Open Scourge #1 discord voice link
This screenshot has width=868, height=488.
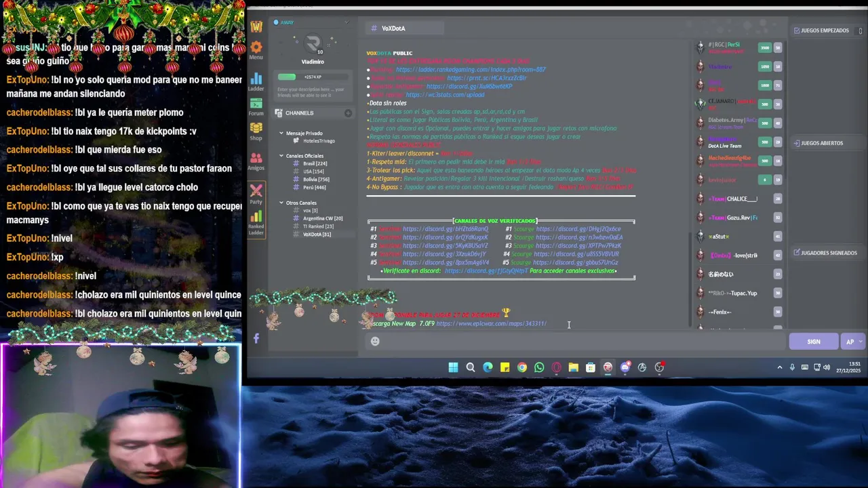tap(578, 229)
